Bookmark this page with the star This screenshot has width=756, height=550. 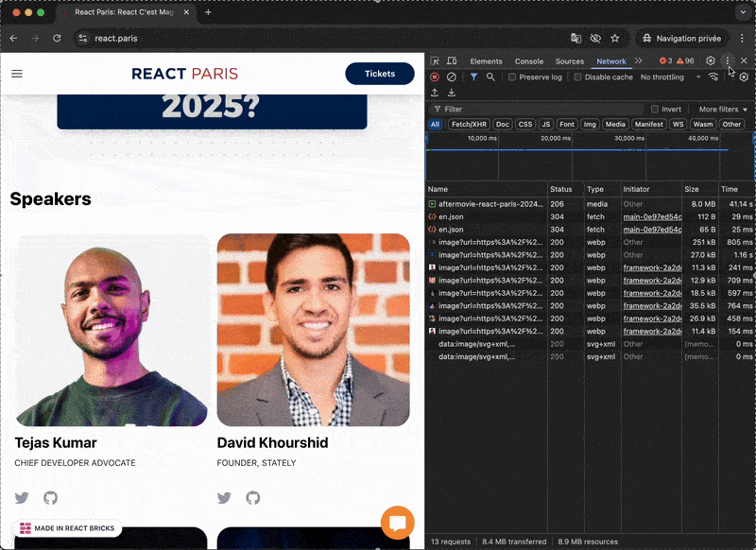click(x=615, y=38)
